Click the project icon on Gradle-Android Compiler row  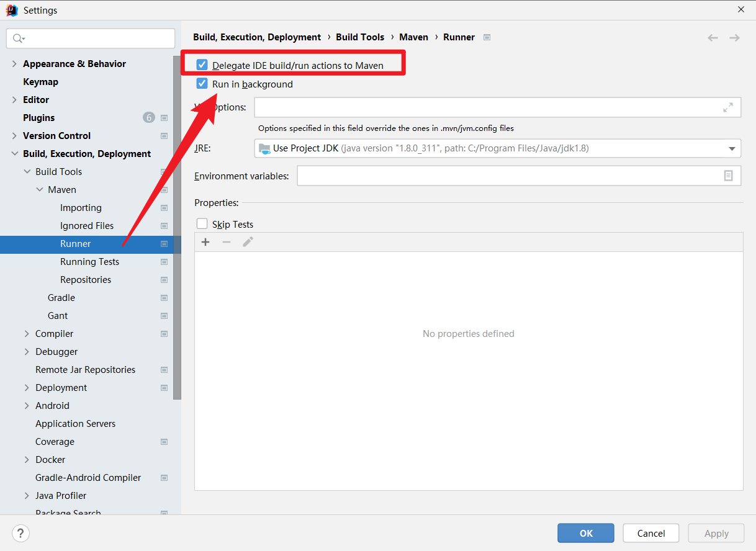point(164,478)
